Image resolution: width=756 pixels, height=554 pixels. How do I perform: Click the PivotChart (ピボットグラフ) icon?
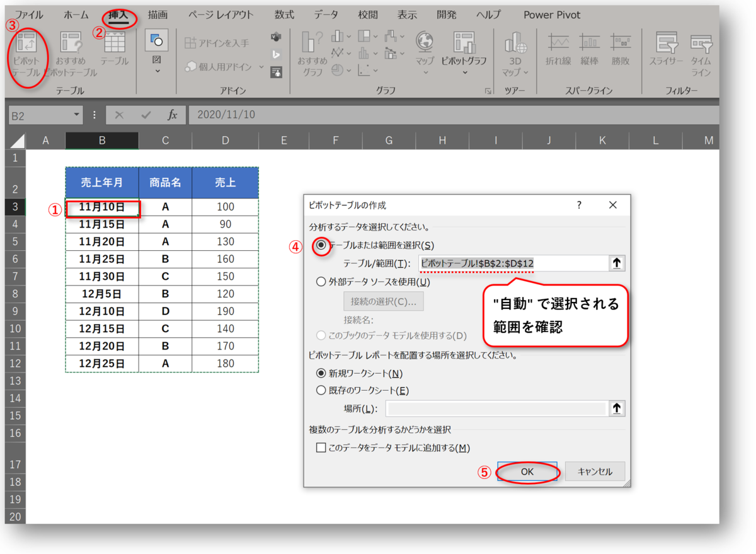click(464, 43)
